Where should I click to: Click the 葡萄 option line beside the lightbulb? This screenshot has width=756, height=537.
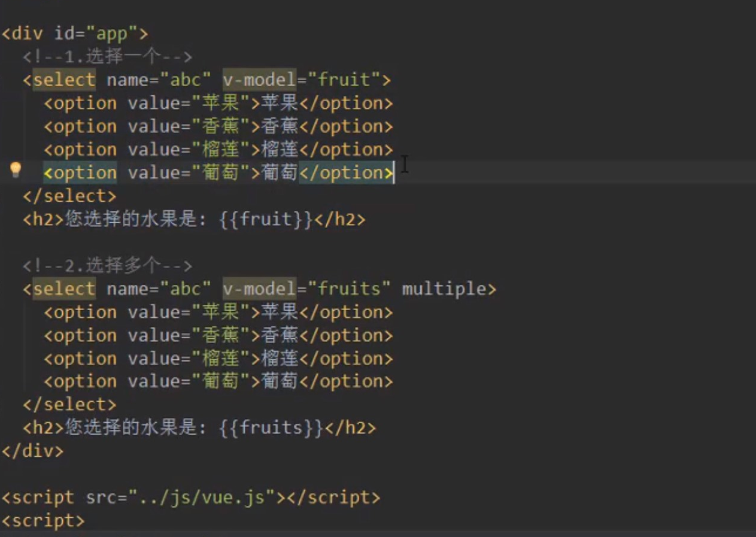point(218,173)
